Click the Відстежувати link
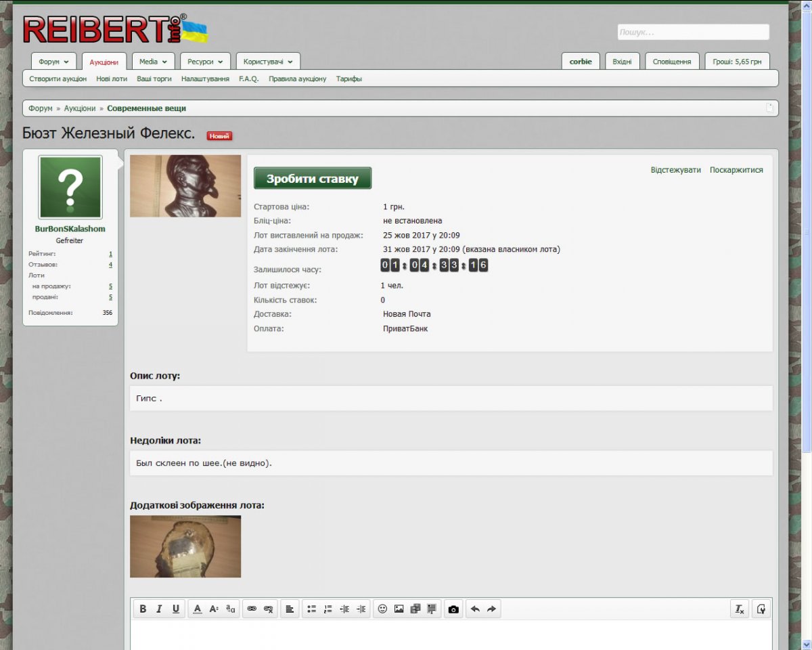 [x=675, y=170]
